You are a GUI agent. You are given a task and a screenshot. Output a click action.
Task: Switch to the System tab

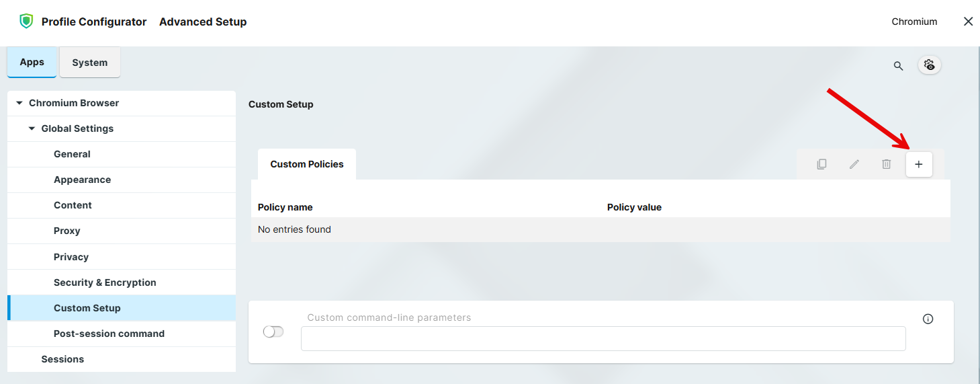(x=90, y=63)
